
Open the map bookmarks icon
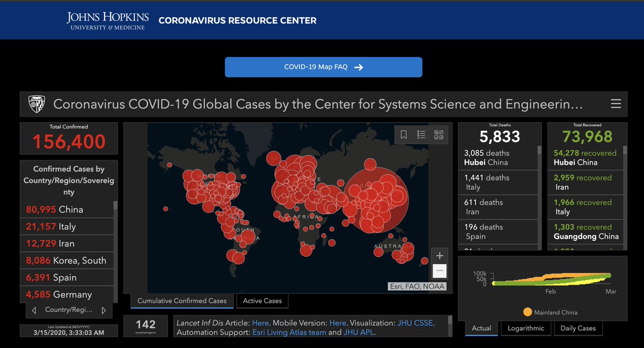[404, 135]
